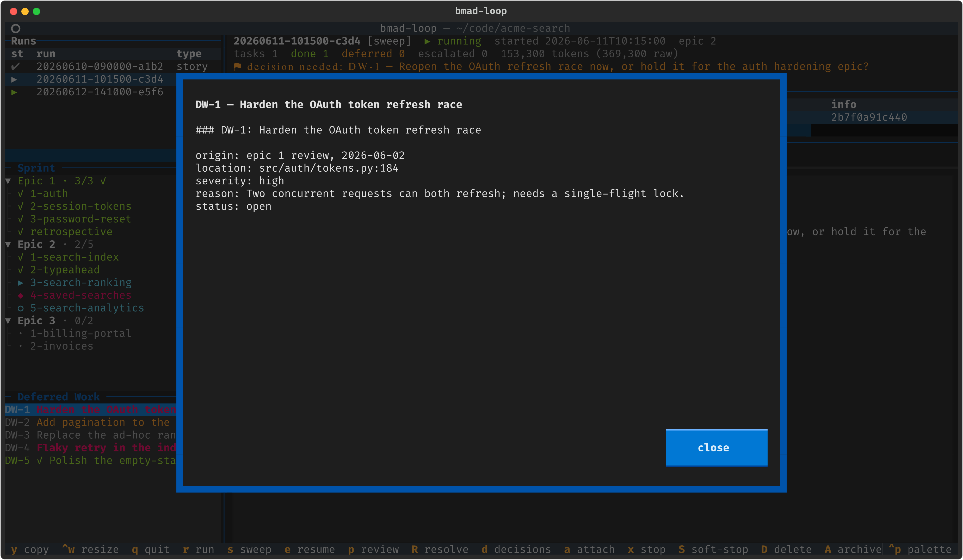The width and height of the screenshot is (963, 560).
Task: Select run 20260610-090000-a1b2
Action: 113,66
